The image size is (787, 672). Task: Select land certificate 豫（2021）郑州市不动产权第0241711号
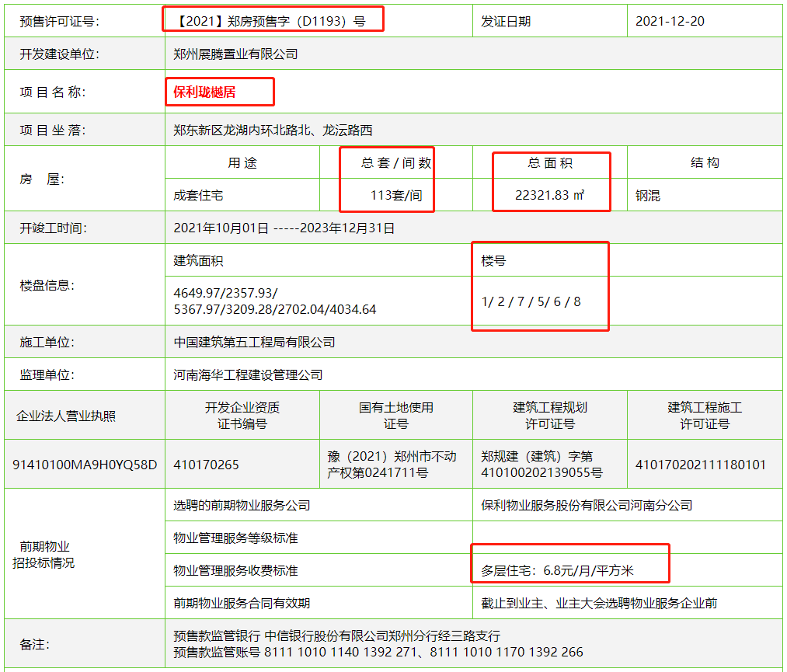(392, 465)
